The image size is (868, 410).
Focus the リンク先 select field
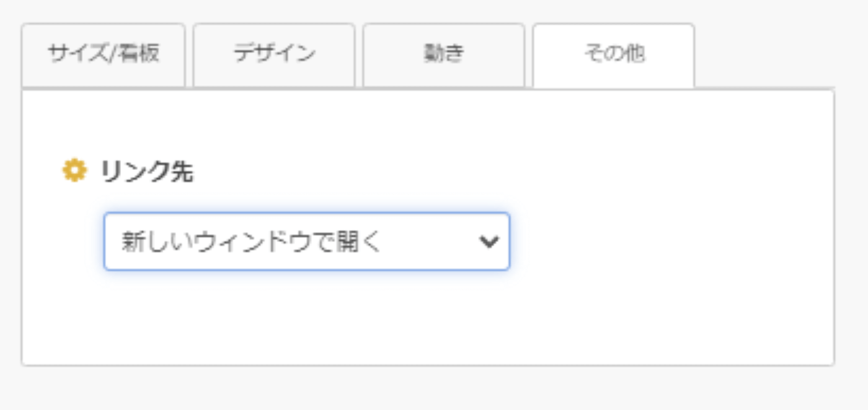click(307, 241)
